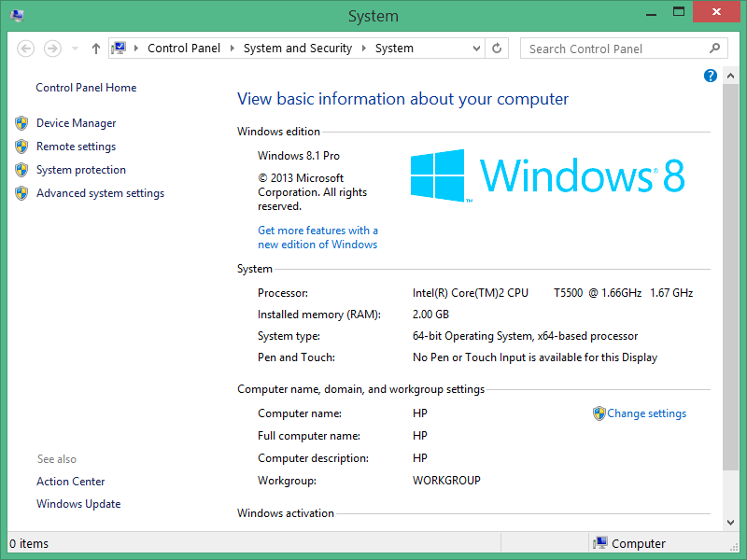
Task: Select System in the breadcrumb path
Action: (394, 49)
